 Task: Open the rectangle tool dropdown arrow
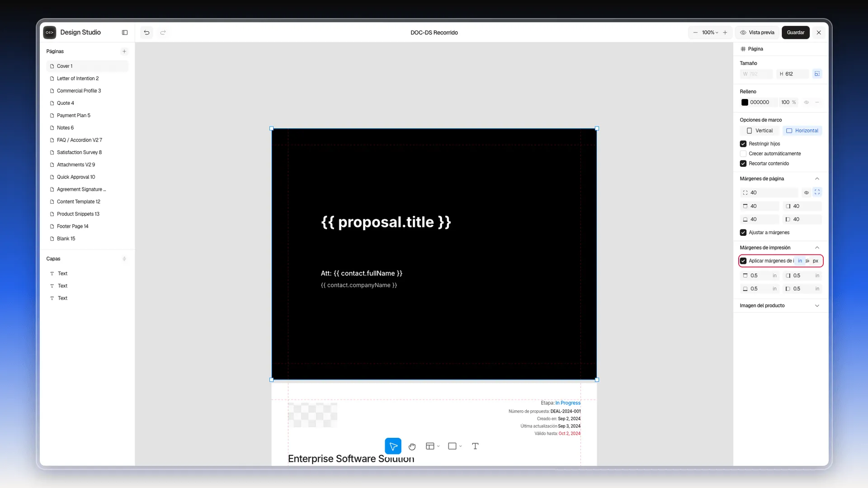(x=460, y=446)
